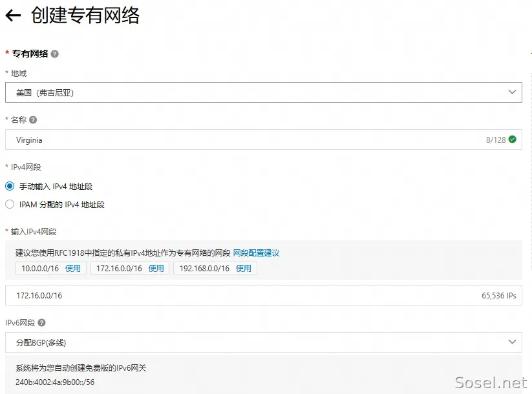Open the IPv6网段 dropdown showing 分配BGP(多线)
Image resolution: width=532 pixels, height=394 pixels.
pos(264,342)
